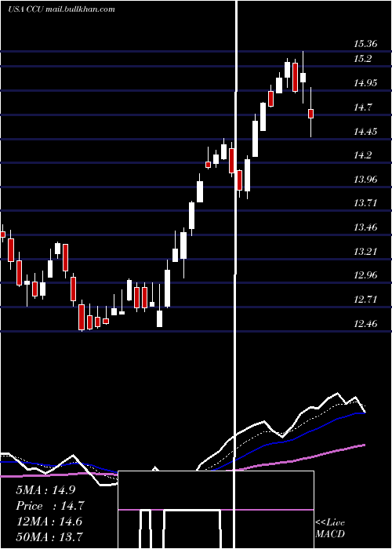
Task: Click the 14.2 price axis label
Action: coord(362,155)
